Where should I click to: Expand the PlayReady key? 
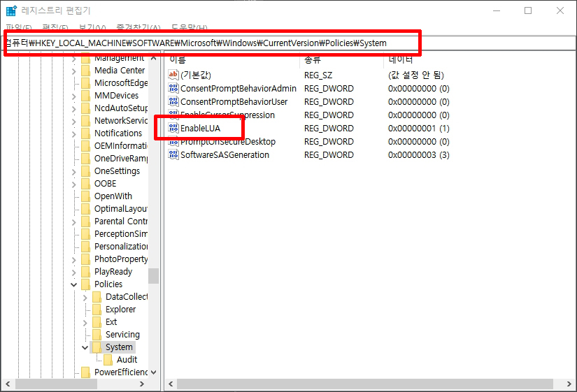click(74, 272)
